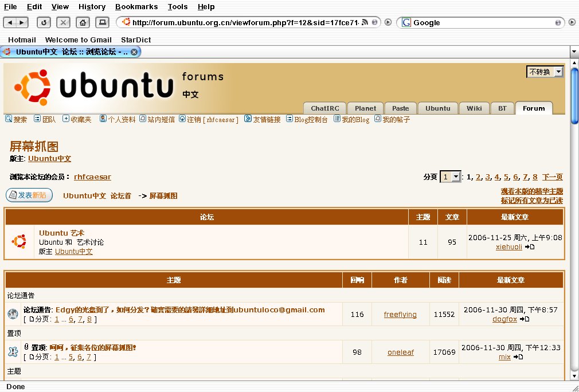
Task: Open latest post icon next to mix
Action: (x=518, y=357)
